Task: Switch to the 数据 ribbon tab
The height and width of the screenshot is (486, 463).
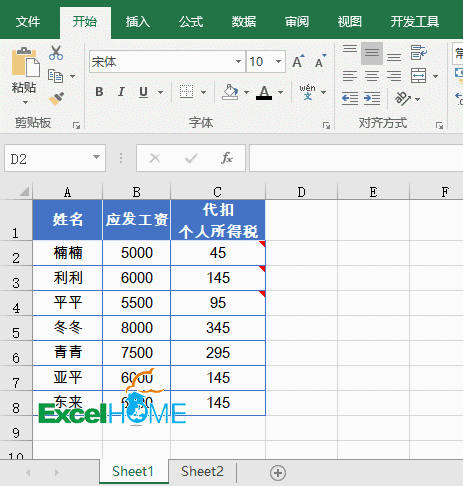Action: [x=244, y=22]
